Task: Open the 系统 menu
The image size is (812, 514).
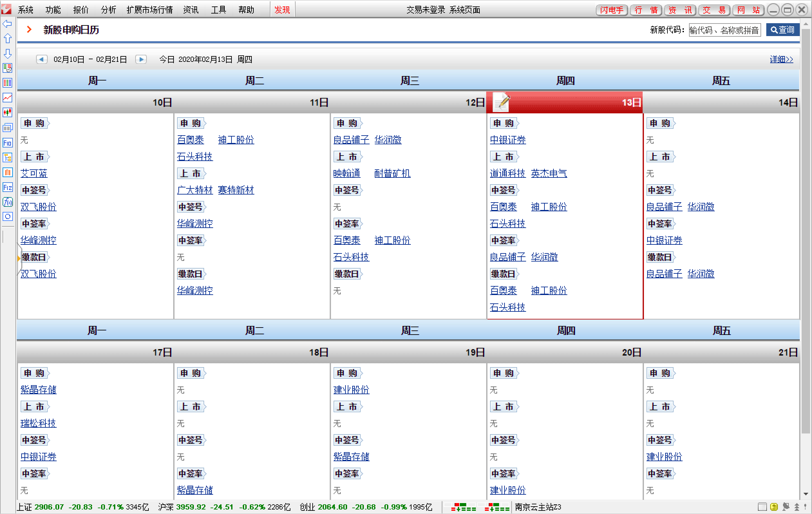Action: click(26, 10)
